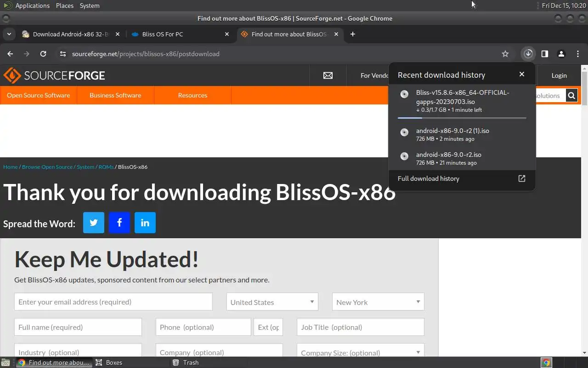Click the Chrome window menu button on the title bar

[x=6, y=18]
